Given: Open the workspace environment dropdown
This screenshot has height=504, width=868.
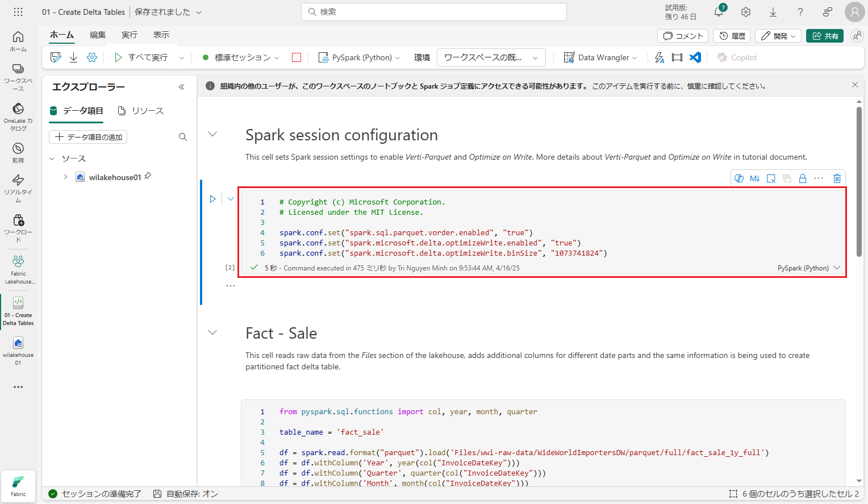Looking at the screenshot, I should [491, 57].
